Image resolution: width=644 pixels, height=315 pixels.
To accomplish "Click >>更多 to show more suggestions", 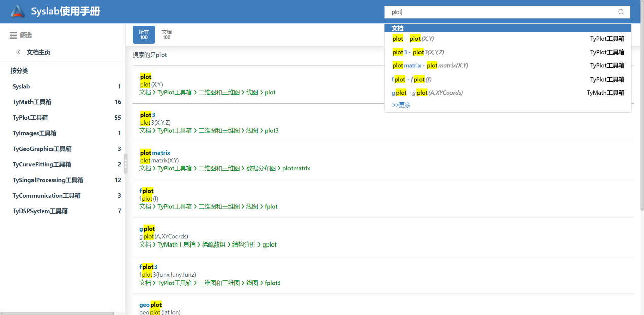I will click(x=401, y=105).
